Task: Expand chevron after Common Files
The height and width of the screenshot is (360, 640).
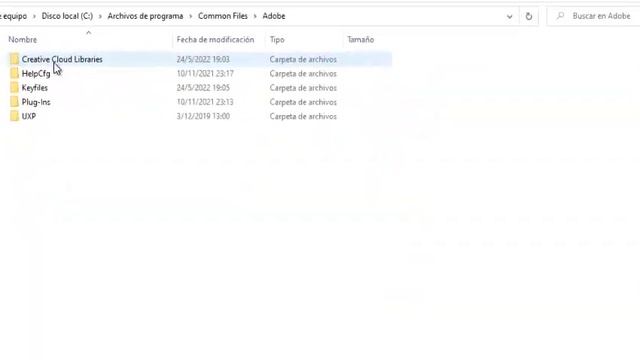Action: (255, 16)
